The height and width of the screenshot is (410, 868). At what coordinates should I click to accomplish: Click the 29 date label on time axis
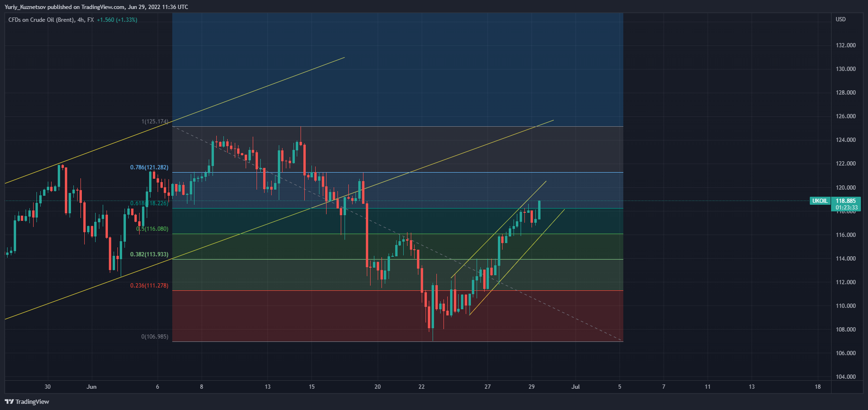[x=531, y=387]
